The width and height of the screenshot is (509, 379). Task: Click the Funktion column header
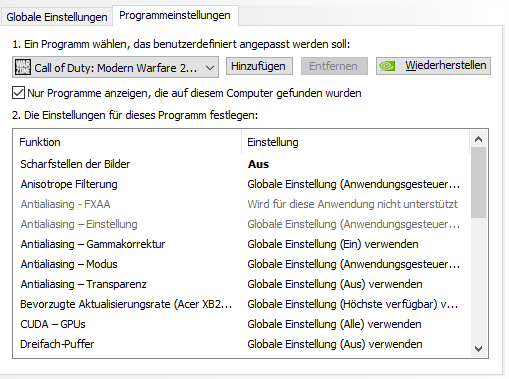click(x=127, y=142)
